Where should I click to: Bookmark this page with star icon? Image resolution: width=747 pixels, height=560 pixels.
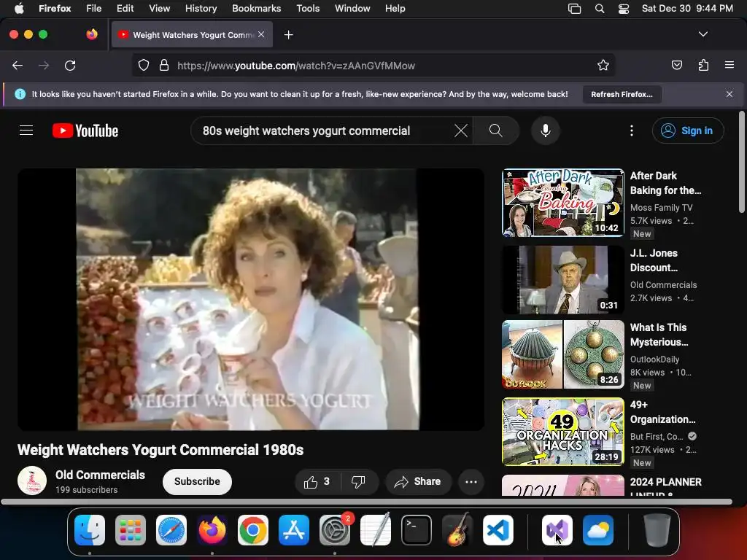click(603, 65)
